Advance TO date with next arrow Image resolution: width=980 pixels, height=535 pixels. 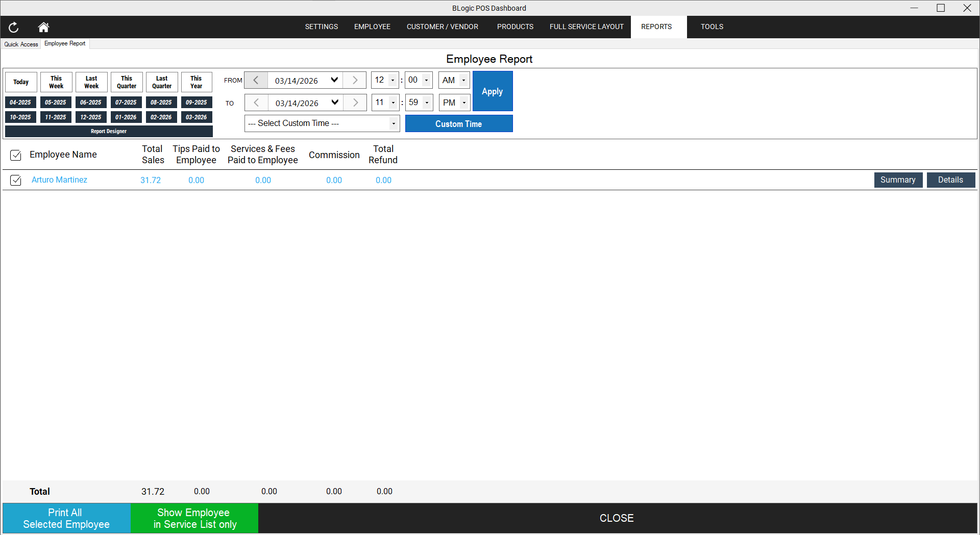coord(355,103)
